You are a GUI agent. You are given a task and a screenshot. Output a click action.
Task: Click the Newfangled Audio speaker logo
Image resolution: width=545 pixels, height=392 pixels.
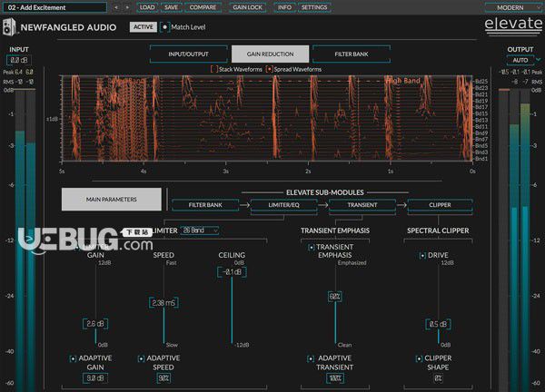coord(9,27)
